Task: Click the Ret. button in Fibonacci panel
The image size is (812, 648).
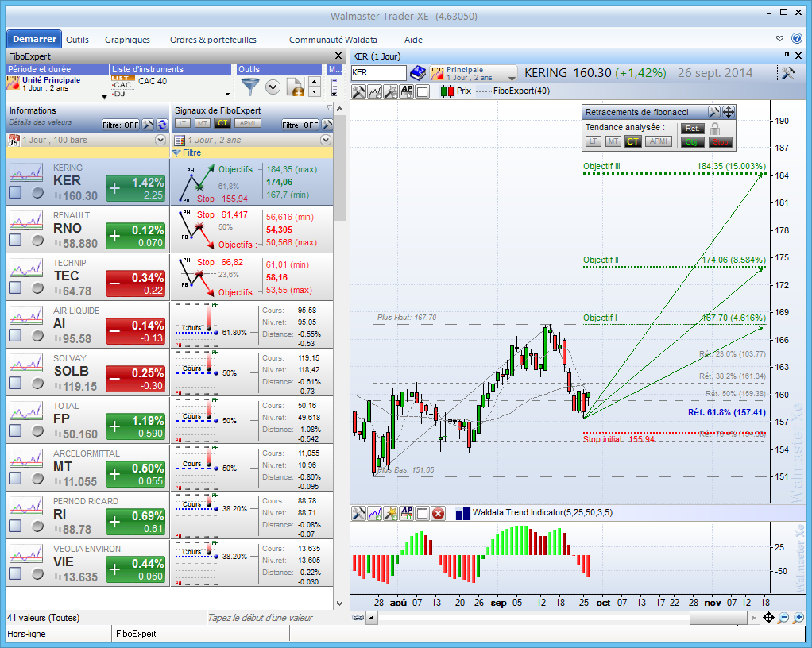Action: tap(692, 129)
